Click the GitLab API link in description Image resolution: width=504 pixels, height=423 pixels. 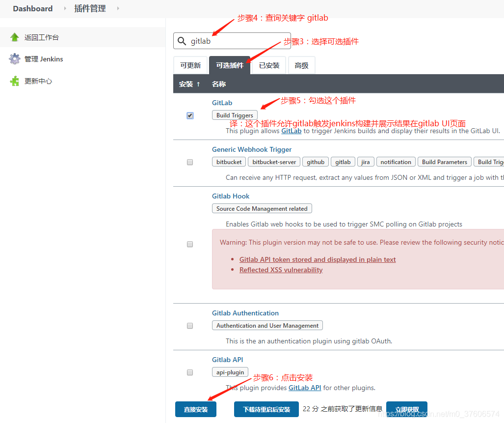pyautogui.click(x=305, y=388)
